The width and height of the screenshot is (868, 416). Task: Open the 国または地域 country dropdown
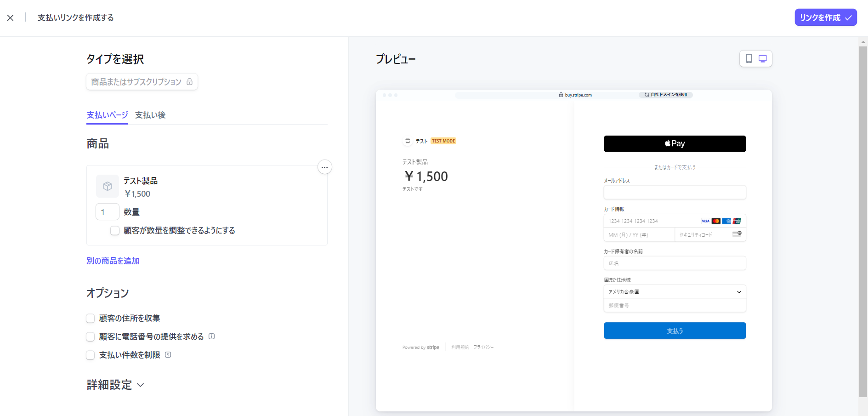click(675, 292)
